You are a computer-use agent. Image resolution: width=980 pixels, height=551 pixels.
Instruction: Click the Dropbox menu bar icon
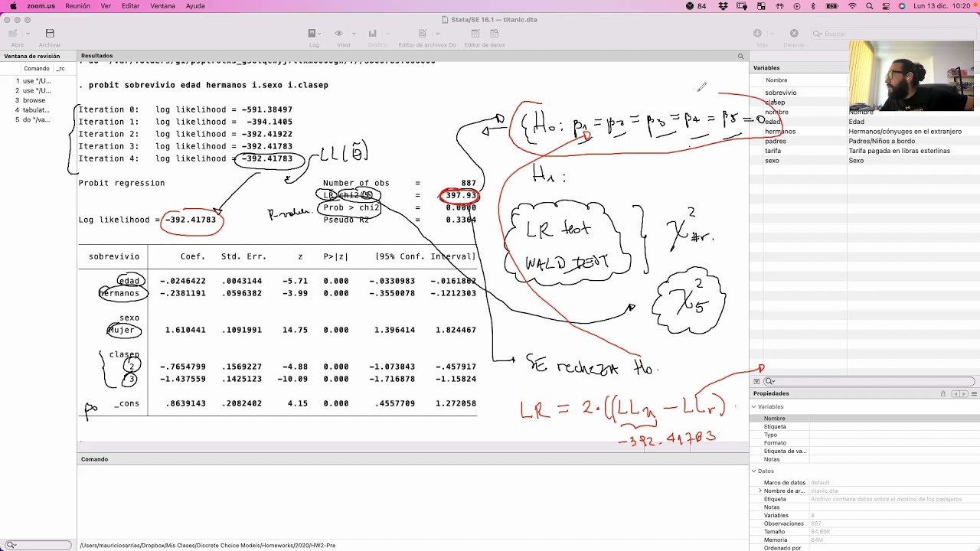[724, 6]
